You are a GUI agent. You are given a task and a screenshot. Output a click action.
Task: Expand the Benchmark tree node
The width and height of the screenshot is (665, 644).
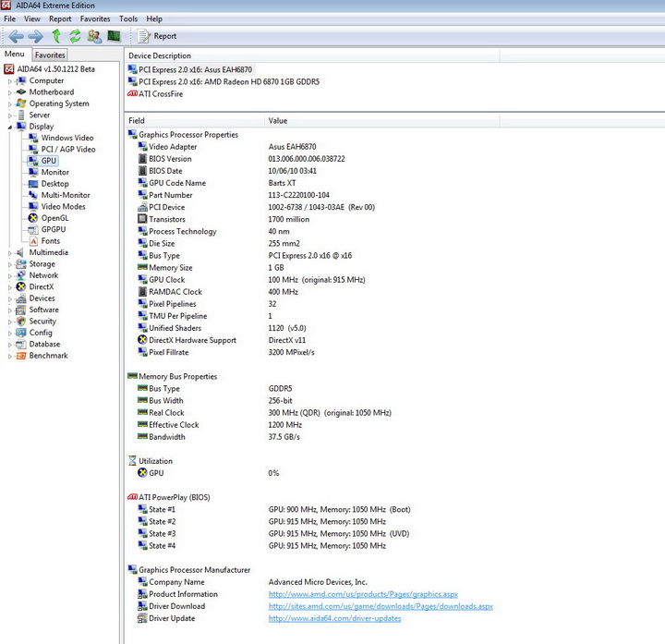[x=10, y=356]
